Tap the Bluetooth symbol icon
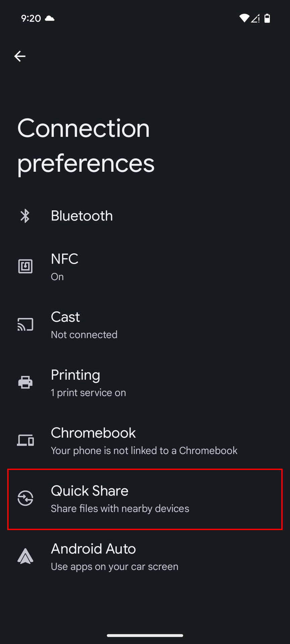Viewport: 290px width, 644px height. (25, 216)
